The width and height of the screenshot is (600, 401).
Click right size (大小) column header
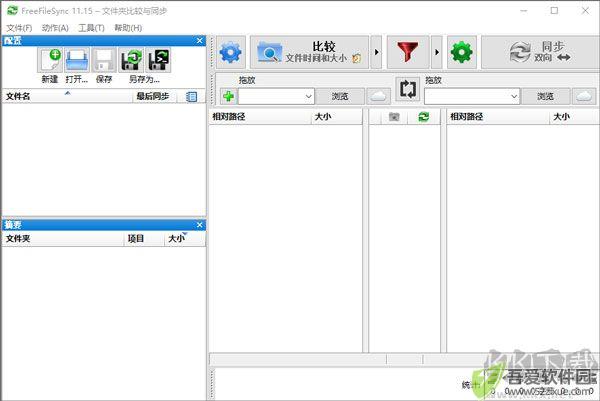(x=574, y=117)
